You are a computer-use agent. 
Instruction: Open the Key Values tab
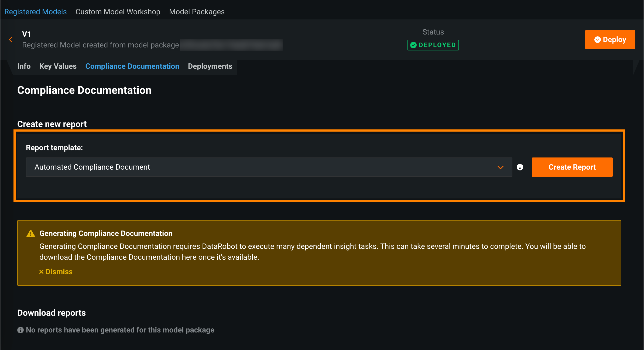pyautogui.click(x=58, y=66)
